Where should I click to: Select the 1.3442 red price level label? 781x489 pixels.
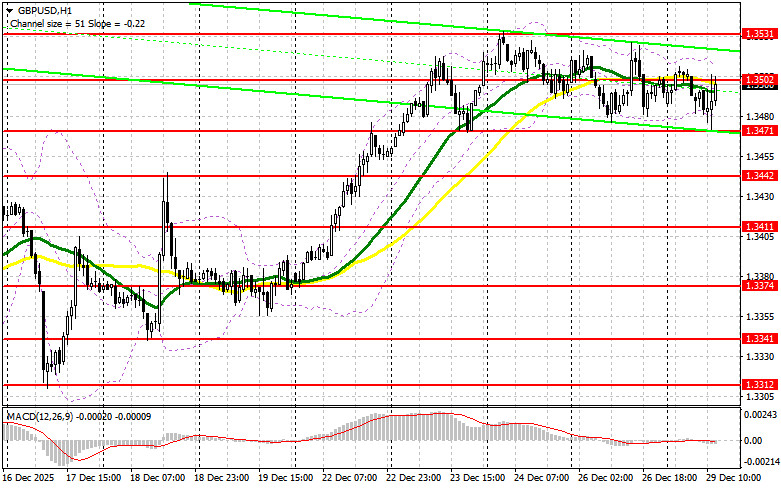759,175
